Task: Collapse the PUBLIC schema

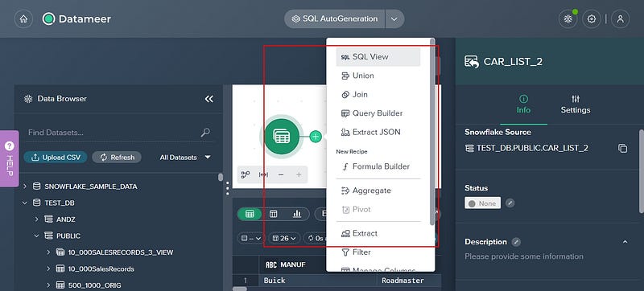Action: tap(36, 236)
